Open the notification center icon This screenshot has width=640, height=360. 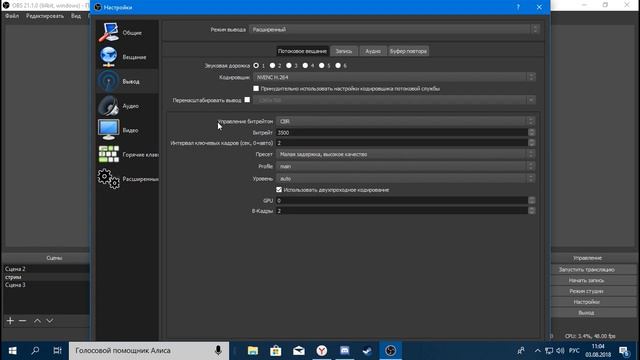[x=624, y=351]
